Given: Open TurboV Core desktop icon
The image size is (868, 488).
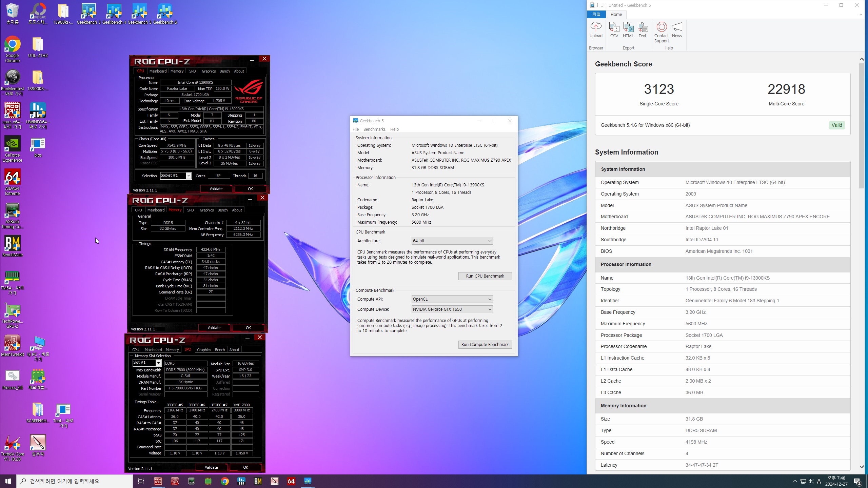Looking at the screenshot, I should coord(12,448).
